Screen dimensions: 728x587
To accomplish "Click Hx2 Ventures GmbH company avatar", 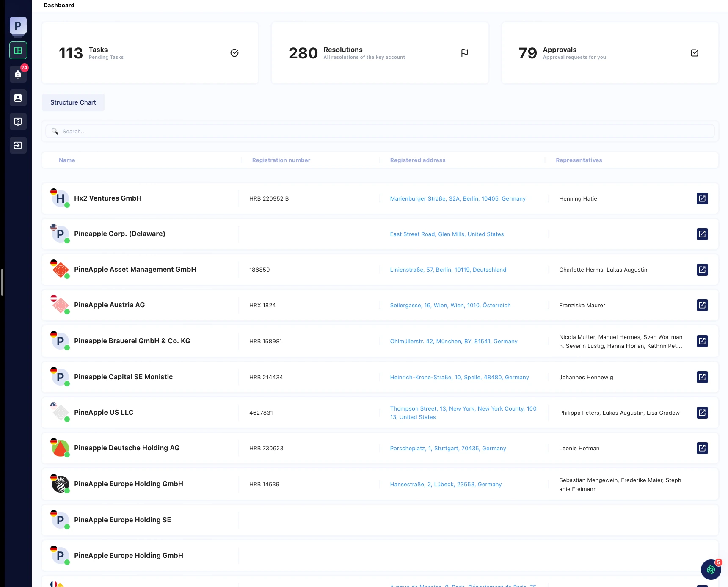I will tap(61, 198).
